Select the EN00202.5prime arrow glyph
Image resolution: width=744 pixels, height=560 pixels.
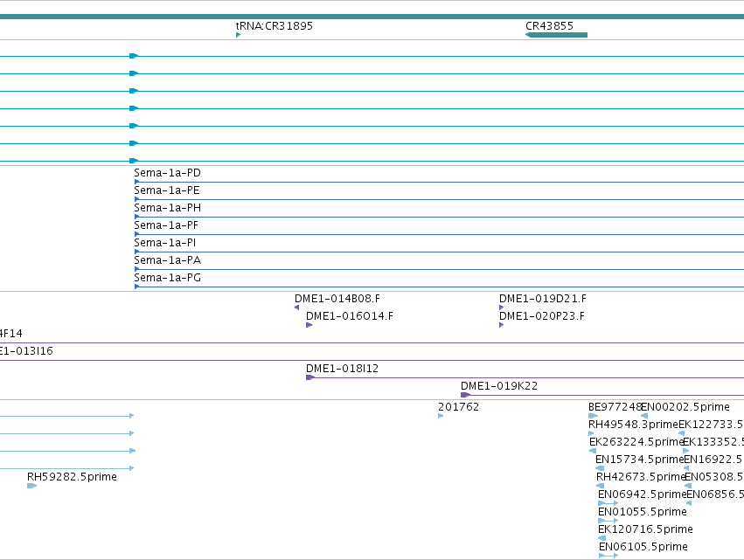coord(644,416)
